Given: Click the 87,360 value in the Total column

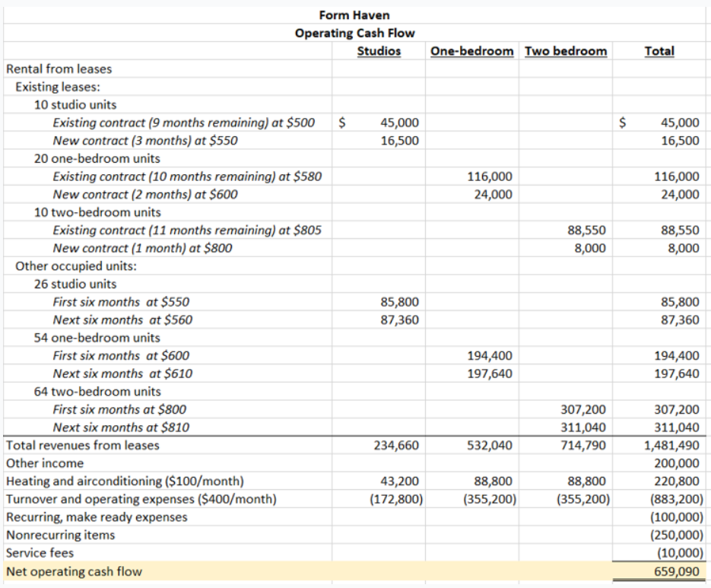Looking at the screenshot, I should pyautogui.click(x=680, y=319).
